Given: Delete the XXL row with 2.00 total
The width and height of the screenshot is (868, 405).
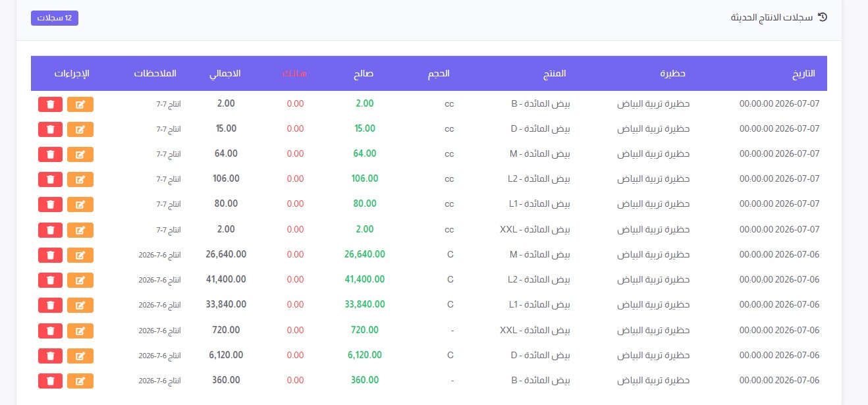Looking at the screenshot, I should tap(51, 230).
